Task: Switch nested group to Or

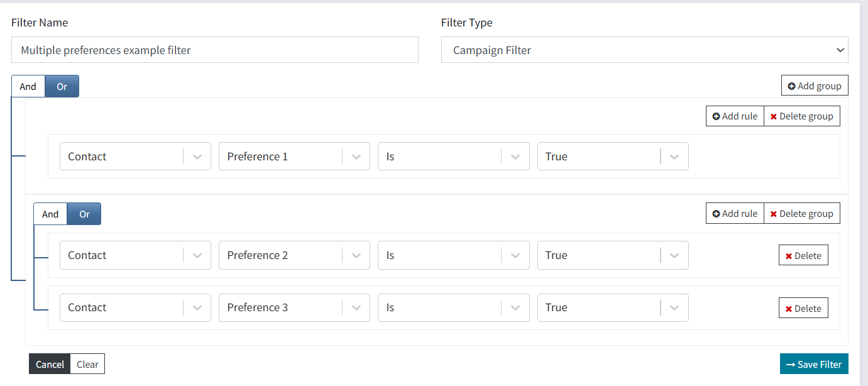Action: [84, 214]
